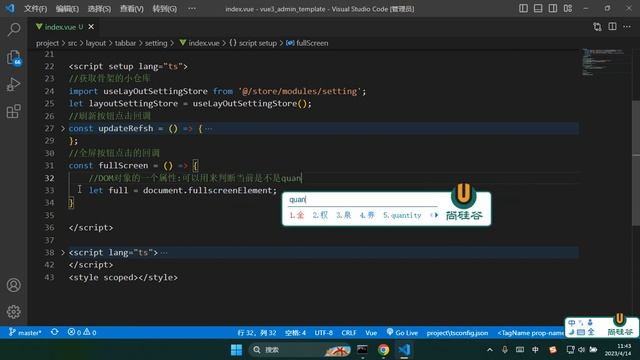Image resolution: width=640 pixels, height=360 pixels.
Task: Show hidden system tray icons
Action: pos(490,350)
